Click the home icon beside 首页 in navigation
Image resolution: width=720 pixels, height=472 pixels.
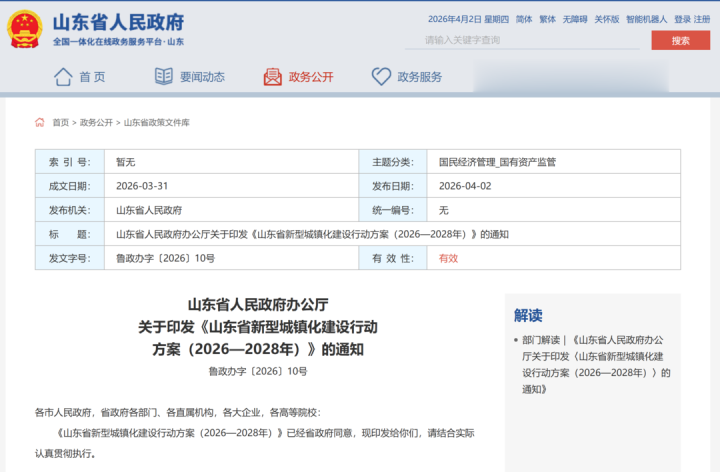pyautogui.click(x=63, y=77)
